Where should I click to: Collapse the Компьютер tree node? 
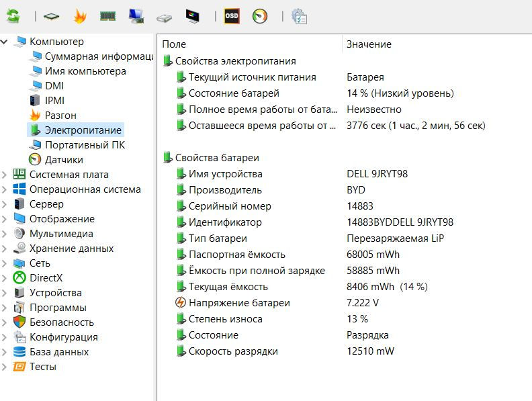(5, 42)
